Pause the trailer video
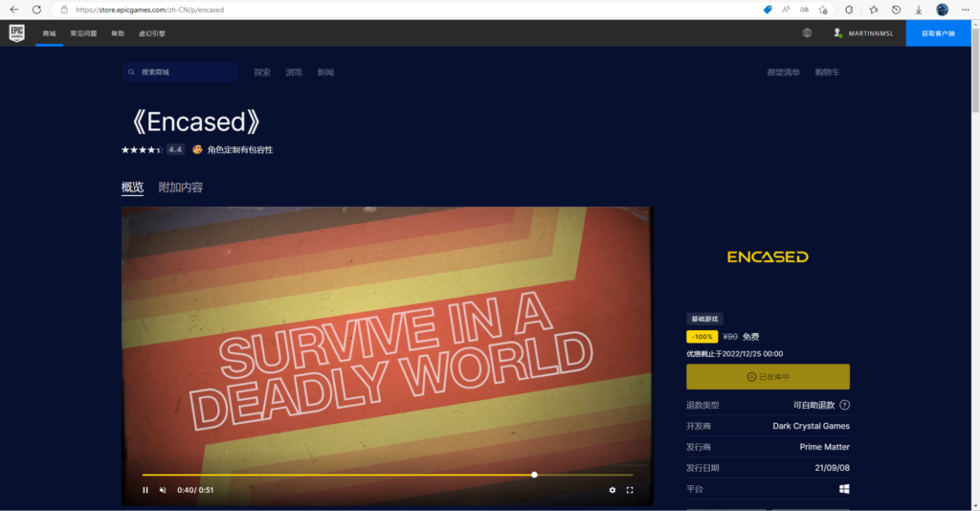 pyautogui.click(x=145, y=490)
